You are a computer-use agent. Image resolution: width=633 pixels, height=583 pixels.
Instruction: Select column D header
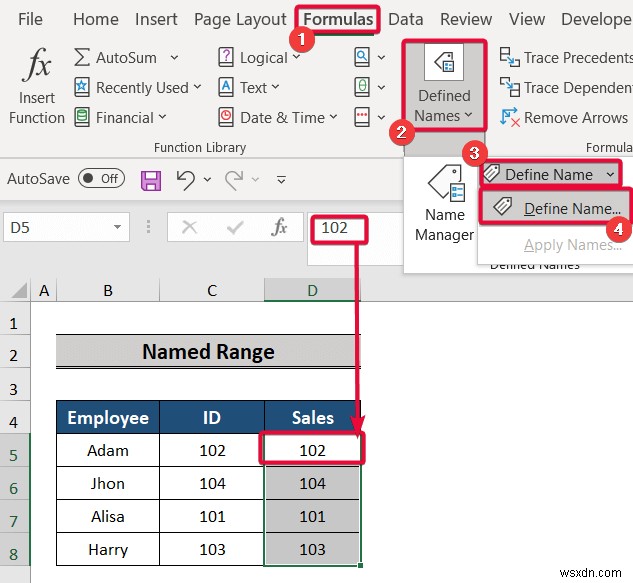coord(312,290)
